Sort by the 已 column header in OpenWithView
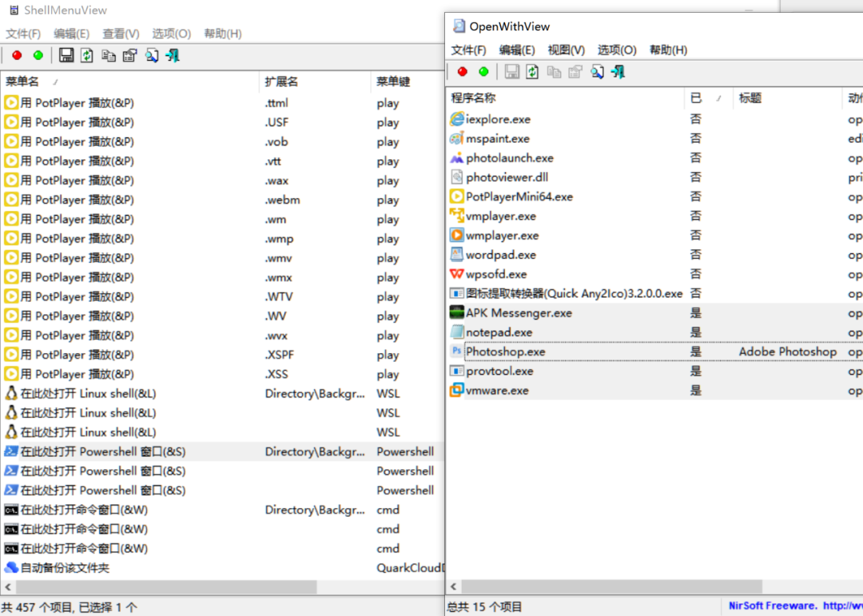863x616 pixels. (696, 98)
